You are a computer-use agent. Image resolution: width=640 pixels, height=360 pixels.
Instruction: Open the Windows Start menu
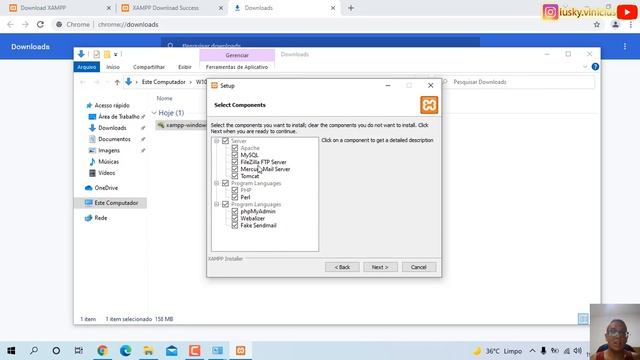click(x=11, y=351)
